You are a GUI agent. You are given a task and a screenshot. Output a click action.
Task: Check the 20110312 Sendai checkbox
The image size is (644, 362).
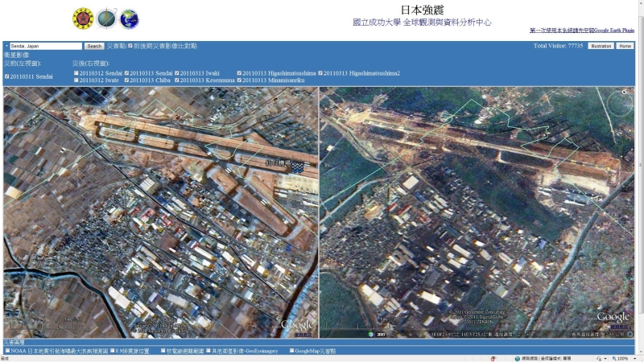pyautogui.click(x=76, y=73)
